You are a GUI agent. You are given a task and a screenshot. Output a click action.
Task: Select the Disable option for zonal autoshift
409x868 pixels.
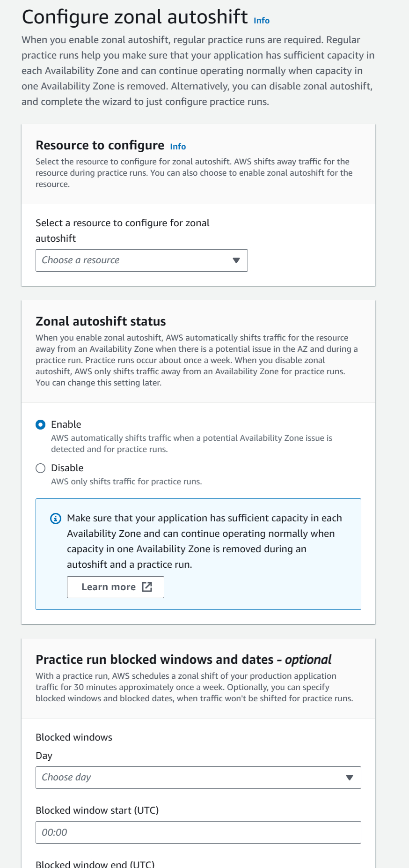coord(41,468)
